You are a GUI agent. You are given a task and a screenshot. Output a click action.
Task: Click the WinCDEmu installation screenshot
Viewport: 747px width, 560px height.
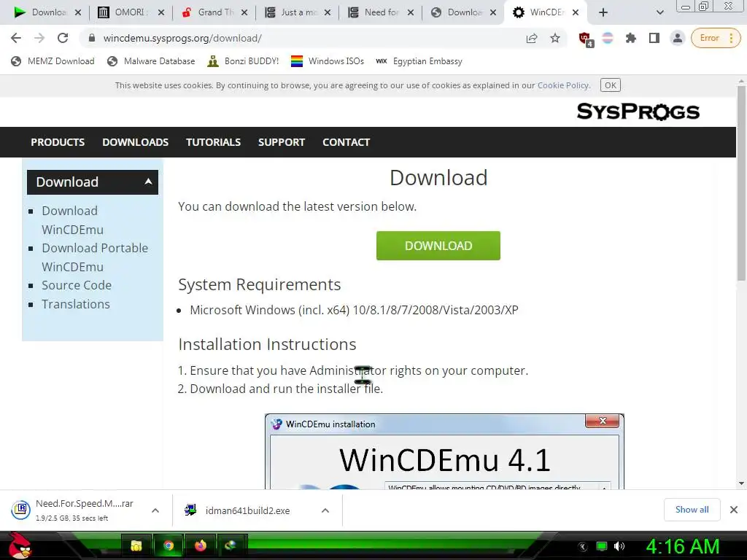(x=444, y=451)
